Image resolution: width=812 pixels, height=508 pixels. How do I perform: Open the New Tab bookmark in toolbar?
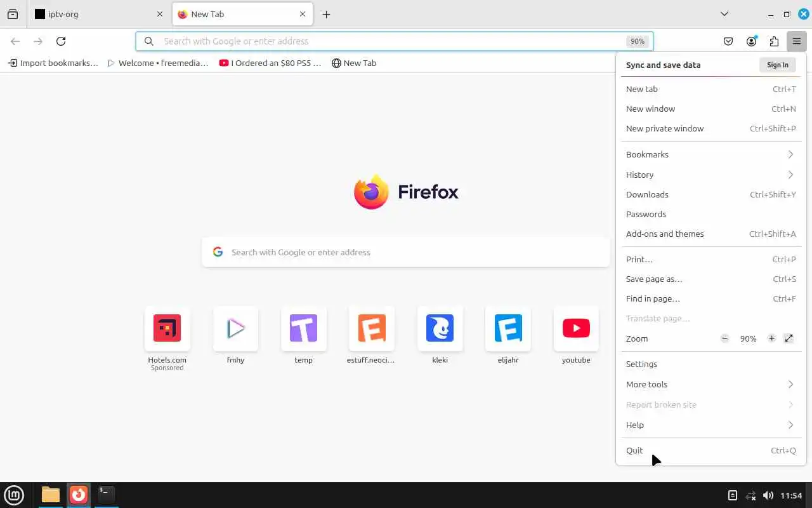coord(354,63)
